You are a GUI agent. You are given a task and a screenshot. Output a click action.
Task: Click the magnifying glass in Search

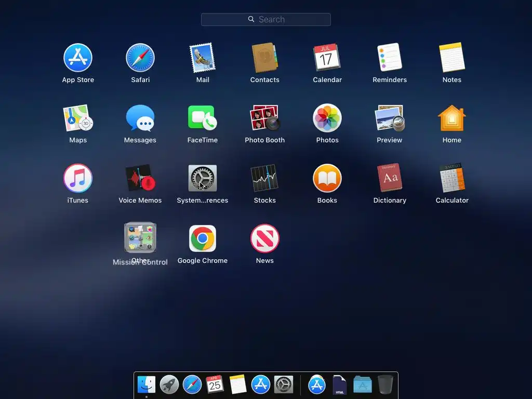(251, 19)
